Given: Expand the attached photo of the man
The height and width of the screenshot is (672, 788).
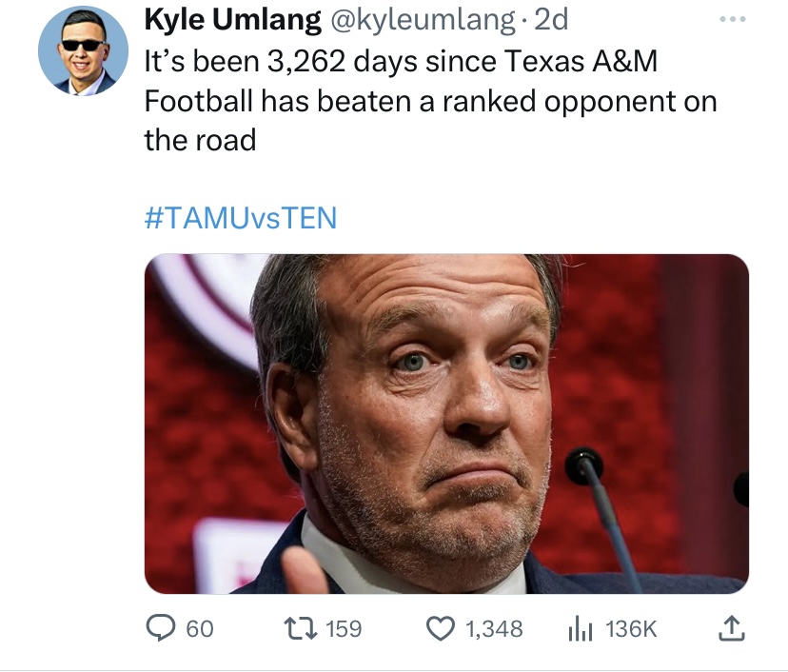Looking at the screenshot, I should pyautogui.click(x=446, y=424).
